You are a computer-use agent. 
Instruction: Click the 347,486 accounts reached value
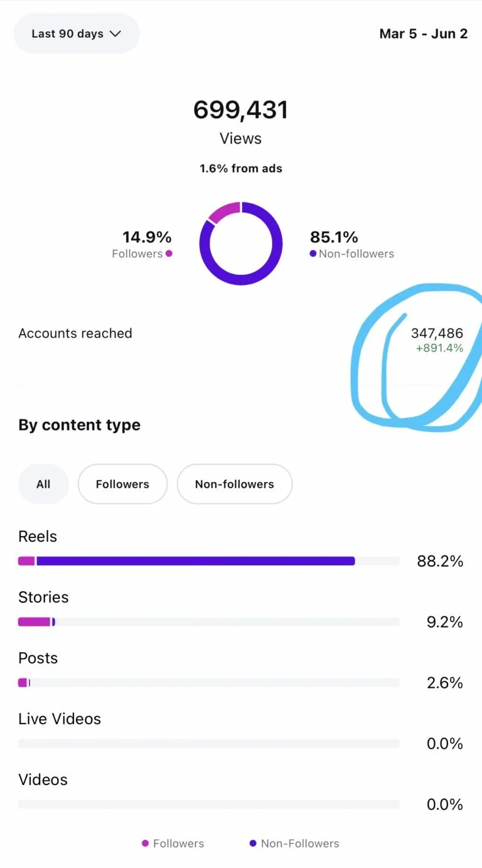tap(437, 333)
